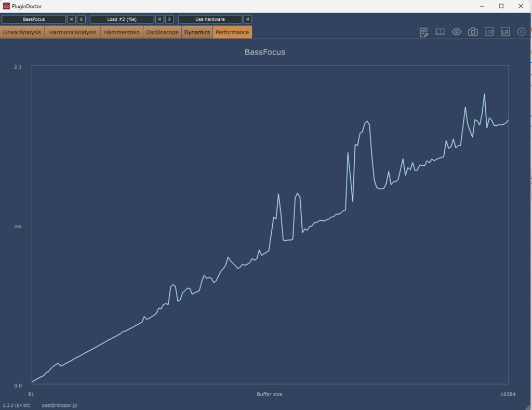The image size is (532, 410).
Task: Remove BassFocus using its X button
Action: click(81, 19)
